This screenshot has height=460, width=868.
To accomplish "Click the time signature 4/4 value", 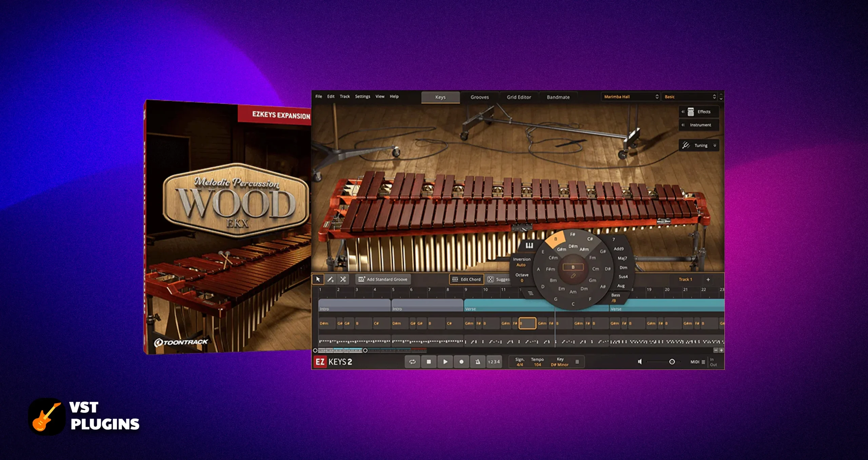I will click(x=519, y=365).
